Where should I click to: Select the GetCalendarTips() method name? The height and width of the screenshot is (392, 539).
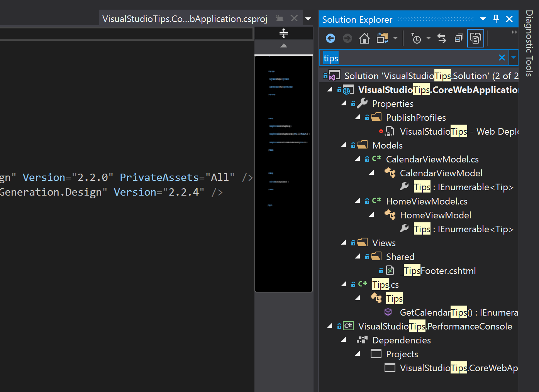click(x=436, y=313)
